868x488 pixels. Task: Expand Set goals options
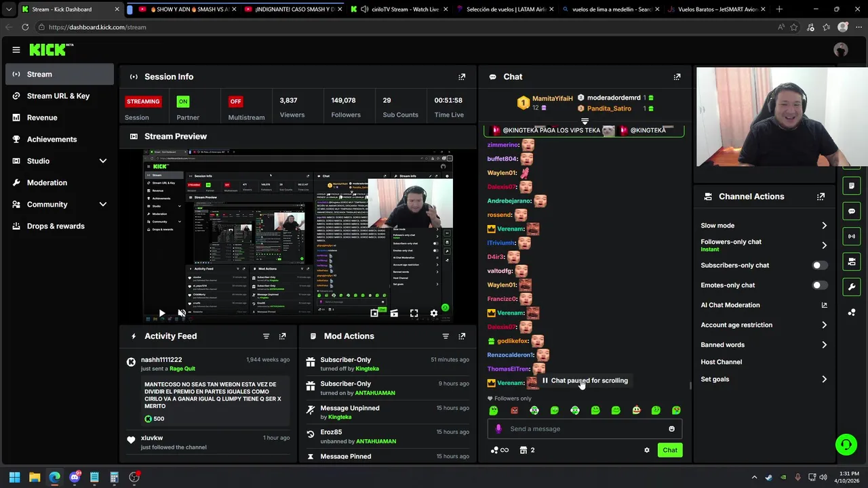coord(824,380)
